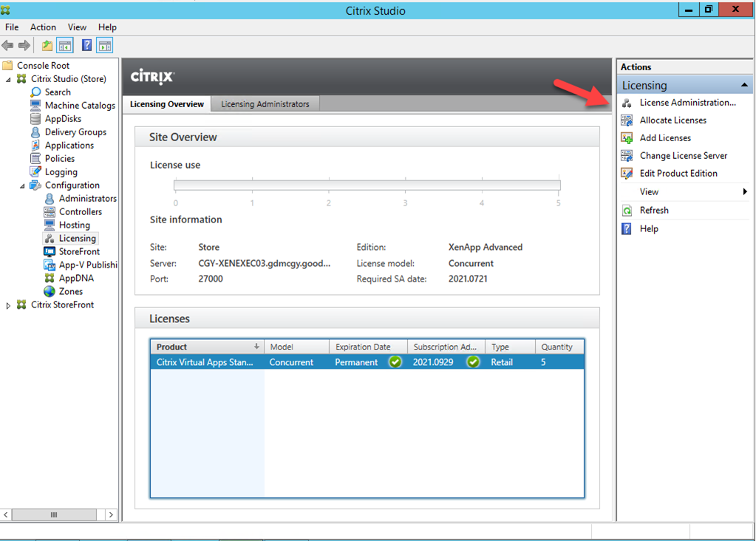Select the Licensing item in the tree
Image resolution: width=756 pixels, height=541 pixels.
pos(77,238)
